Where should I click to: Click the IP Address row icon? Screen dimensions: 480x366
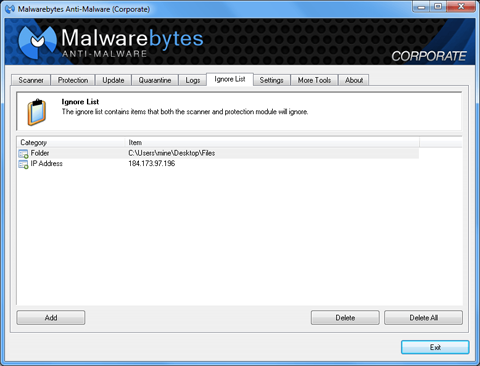point(23,164)
